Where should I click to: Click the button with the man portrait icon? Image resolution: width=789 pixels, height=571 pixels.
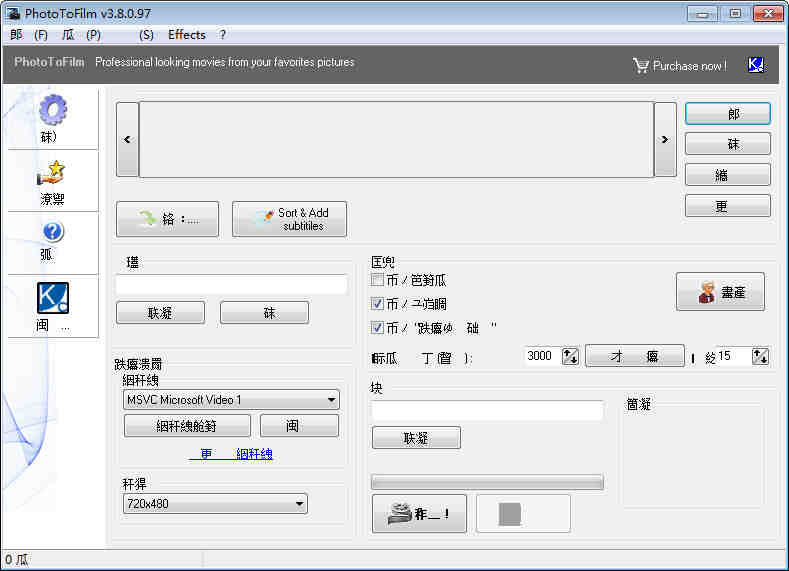[720, 292]
